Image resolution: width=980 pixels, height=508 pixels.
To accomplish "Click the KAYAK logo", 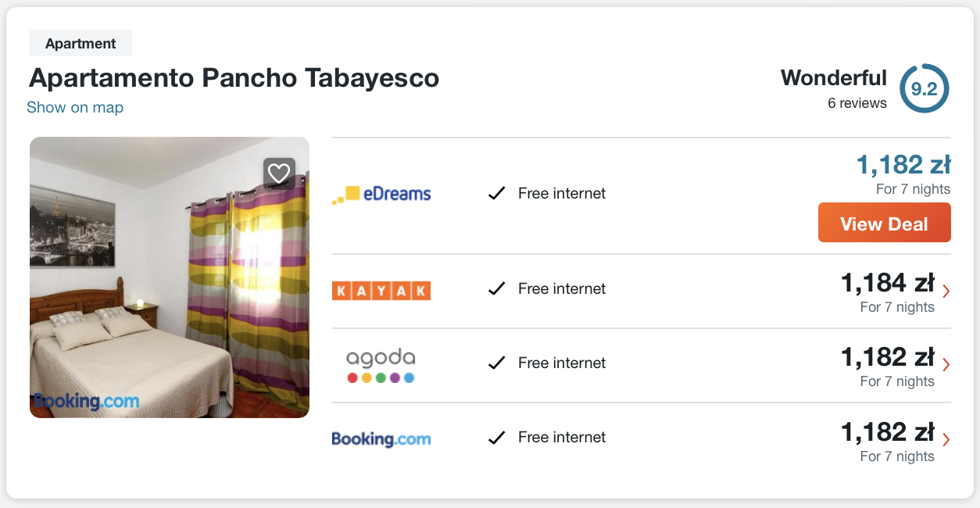I will [381, 290].
